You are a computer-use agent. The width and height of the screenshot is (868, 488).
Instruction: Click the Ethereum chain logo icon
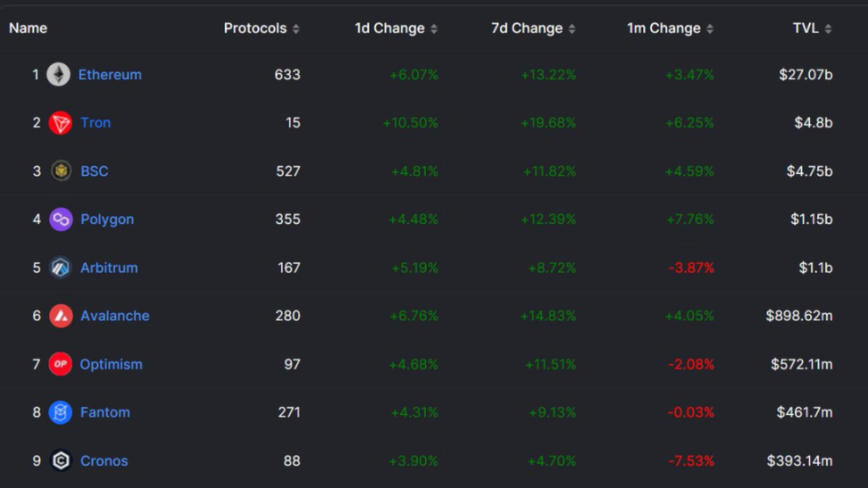point(59,74)
